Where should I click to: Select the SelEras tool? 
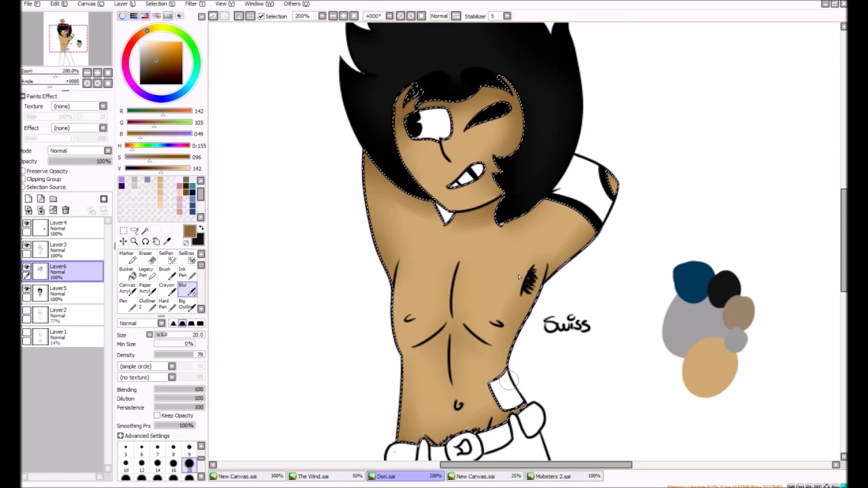186,258
